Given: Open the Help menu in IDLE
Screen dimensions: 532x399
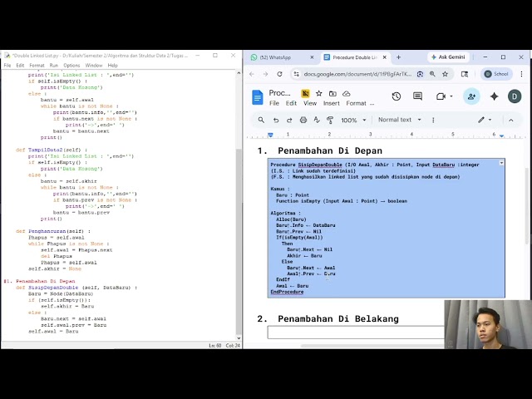Looking at the screenshot, I should pos(113,65).
